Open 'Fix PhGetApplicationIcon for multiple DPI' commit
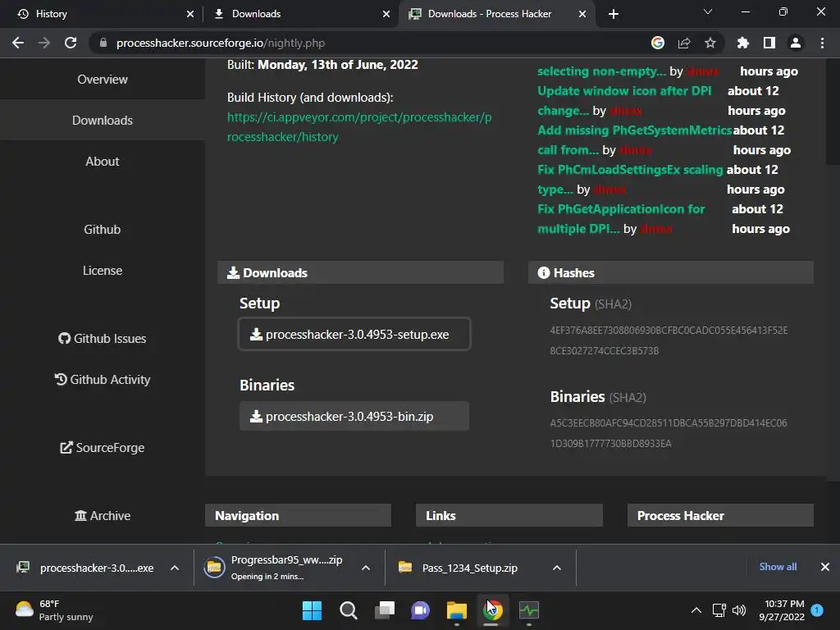Image resolution: width=840 pixels, height=630 pixels. coord(621,218)
